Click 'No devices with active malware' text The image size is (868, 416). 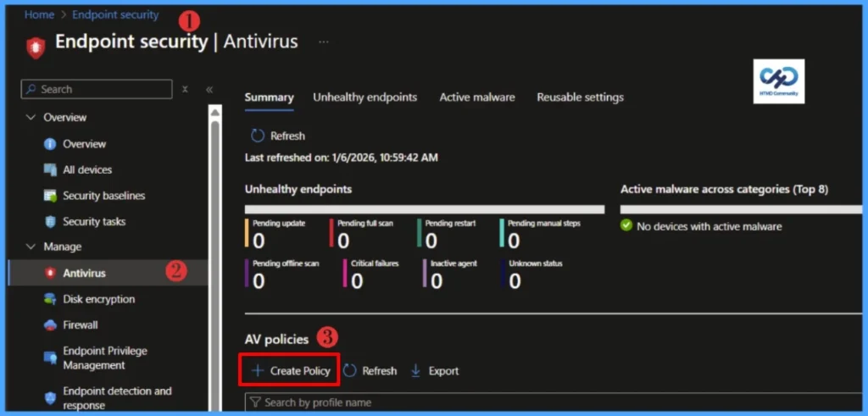pos(709,226)
